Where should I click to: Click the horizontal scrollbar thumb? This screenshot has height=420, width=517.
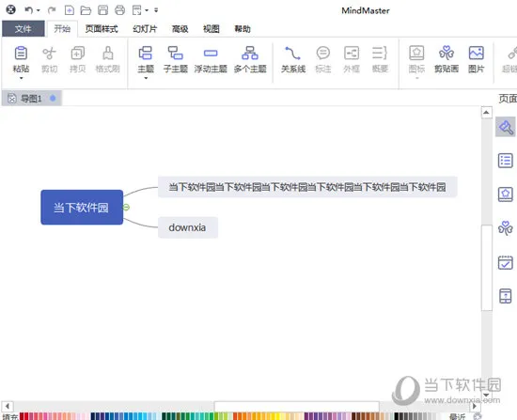[297, 406]
